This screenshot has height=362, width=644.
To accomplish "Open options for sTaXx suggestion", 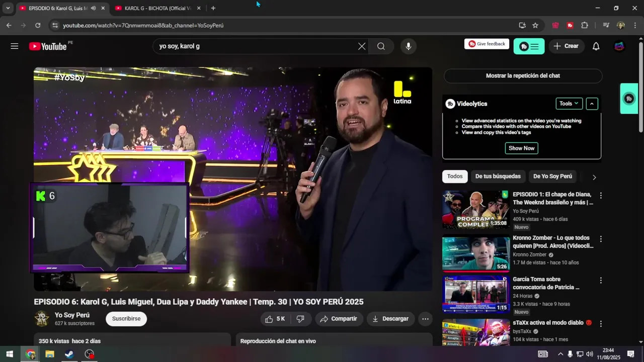I will (x=600, y=324).
